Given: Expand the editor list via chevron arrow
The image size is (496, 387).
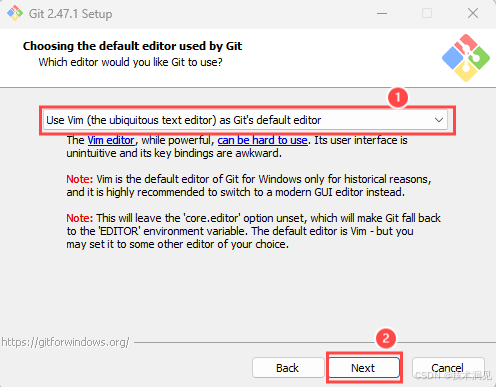Looking at the screenshot, I should pos(439,120).
